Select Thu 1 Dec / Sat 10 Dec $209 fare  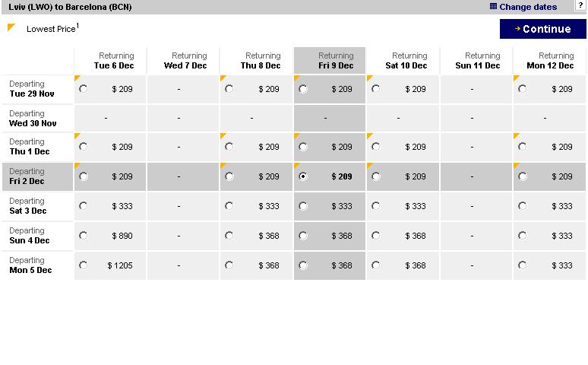(x=376, y=148)
